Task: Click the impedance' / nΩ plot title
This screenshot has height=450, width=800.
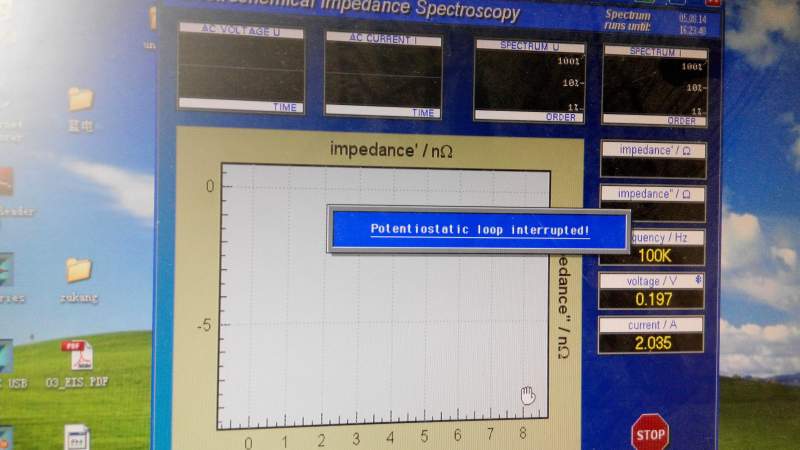Action: tap(391, 150)
